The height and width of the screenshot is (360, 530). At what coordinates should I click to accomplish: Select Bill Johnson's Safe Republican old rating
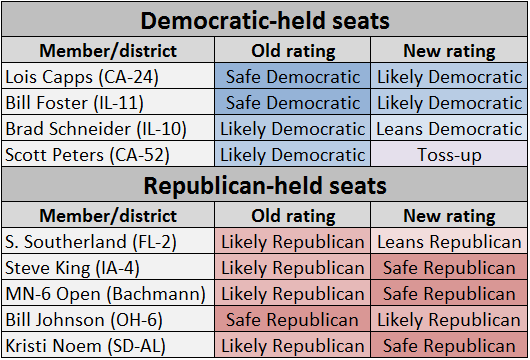point(292,319)
